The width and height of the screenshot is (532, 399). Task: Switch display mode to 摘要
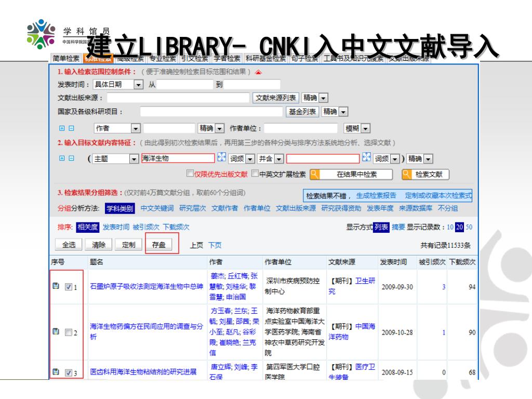tap(398, 227)
